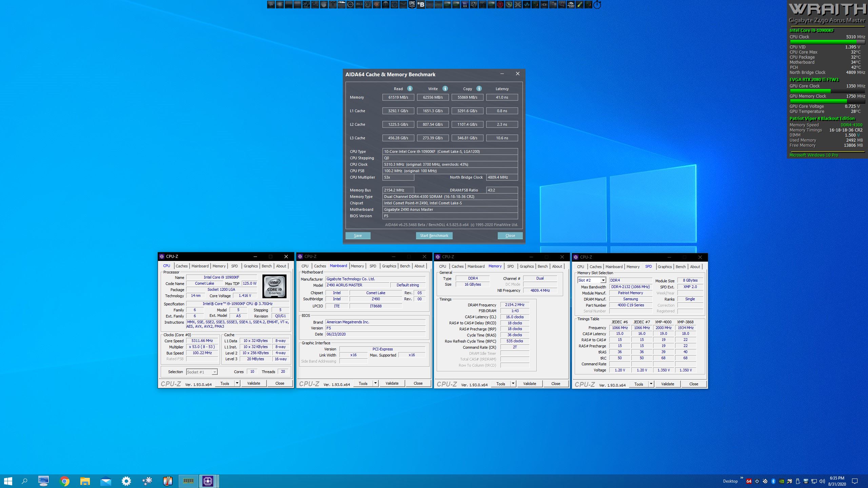
Task: Click the info icon next to Read
Action: (x=410, y=88)
